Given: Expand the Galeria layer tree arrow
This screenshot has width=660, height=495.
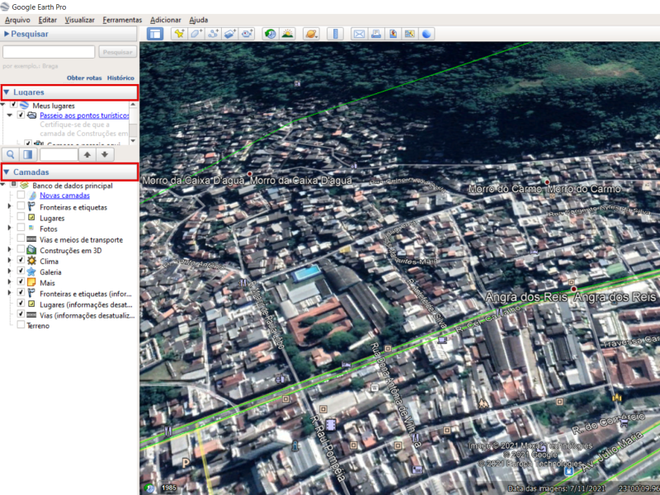Looking at the screenshot, I should click(x=9, y=271).
